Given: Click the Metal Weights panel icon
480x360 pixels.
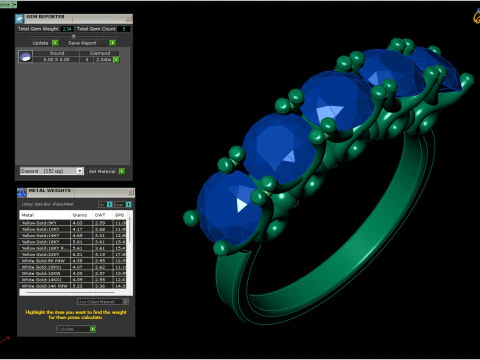Looking at the screenshot, I should click(22, 193).
